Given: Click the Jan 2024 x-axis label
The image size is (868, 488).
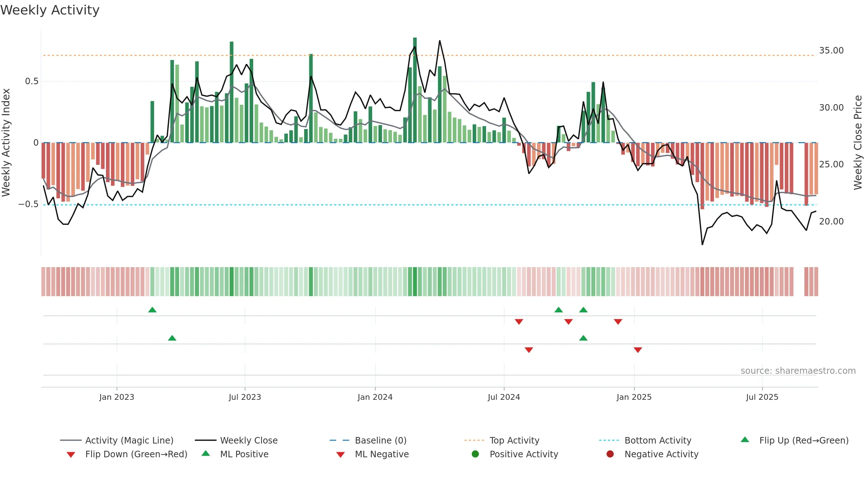Looking at the screenshot, I should pos(375,397).
